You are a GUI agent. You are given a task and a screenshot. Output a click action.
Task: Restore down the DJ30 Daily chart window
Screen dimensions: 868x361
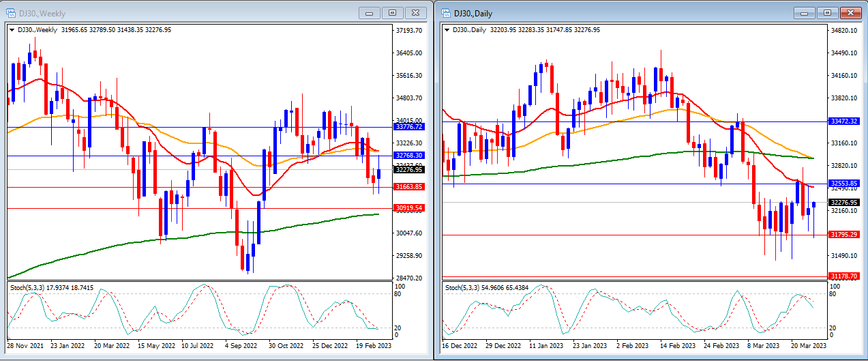pos(828,13)
